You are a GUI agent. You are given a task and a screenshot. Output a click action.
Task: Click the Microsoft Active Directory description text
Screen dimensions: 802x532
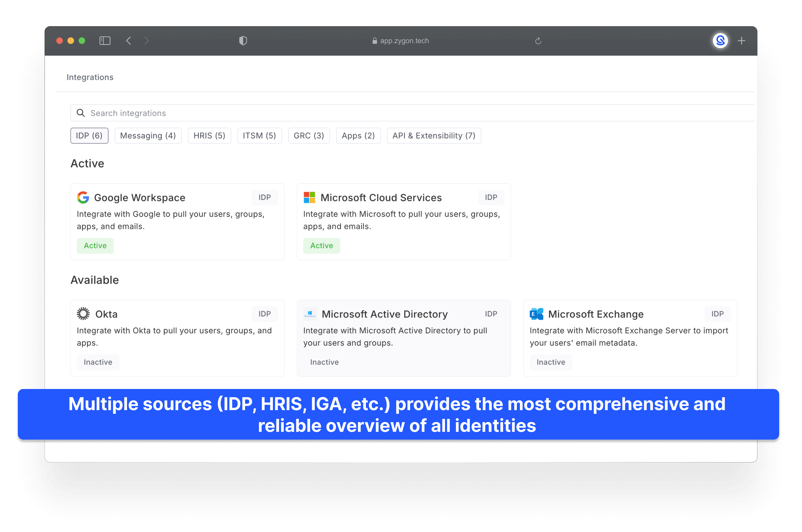pyautogui.click(x=395, y=337)
